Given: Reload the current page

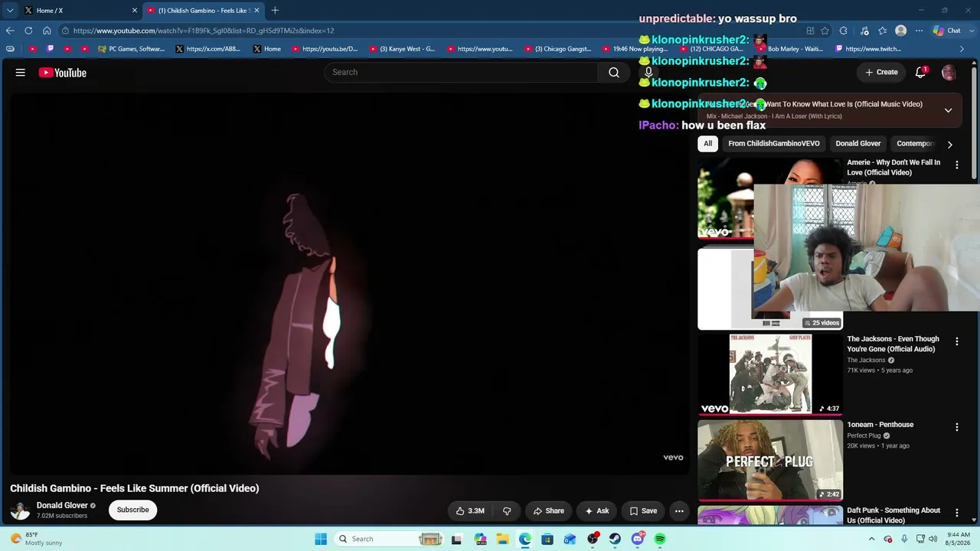Looking at the screenshot, I should click(x=28, y=31).
